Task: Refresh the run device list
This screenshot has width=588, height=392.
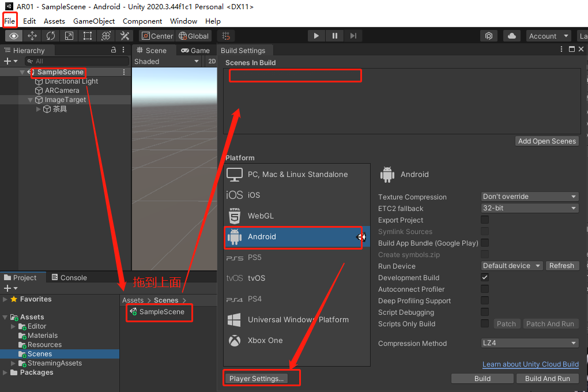Action: coord(561,266)
